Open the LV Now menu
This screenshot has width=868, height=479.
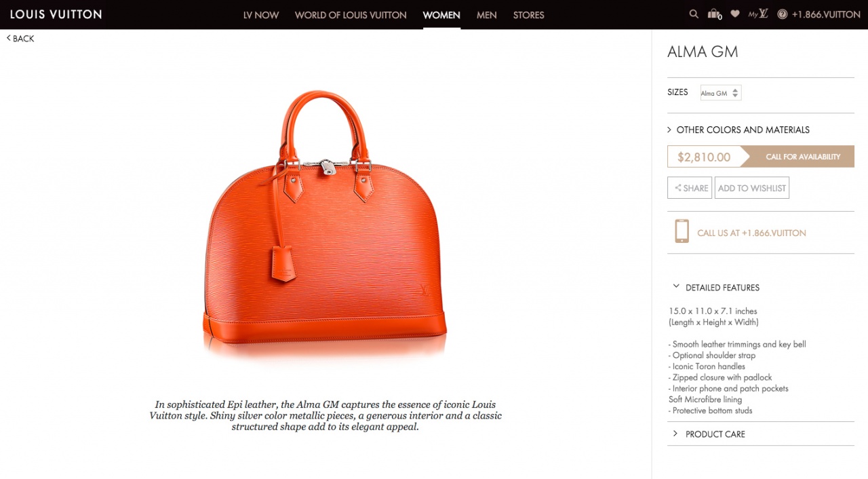coord(261,15)
